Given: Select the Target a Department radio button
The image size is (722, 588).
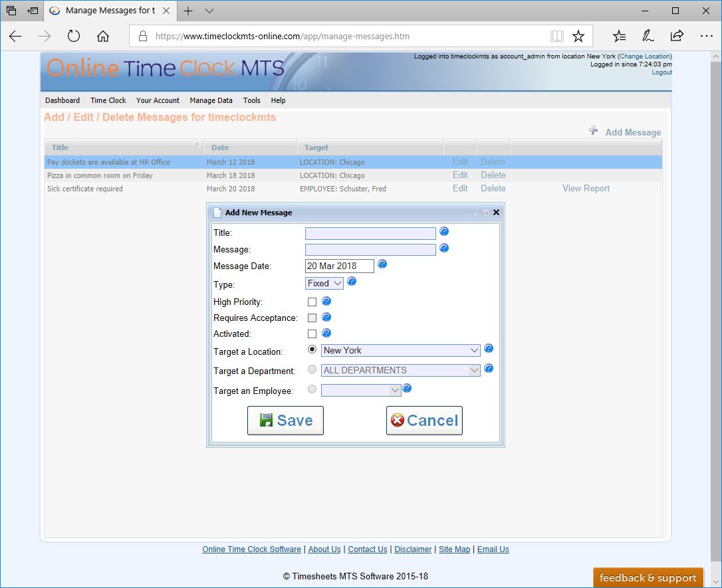Looking at the screenshot, I should pyautogui.click(x=312, y=369).
